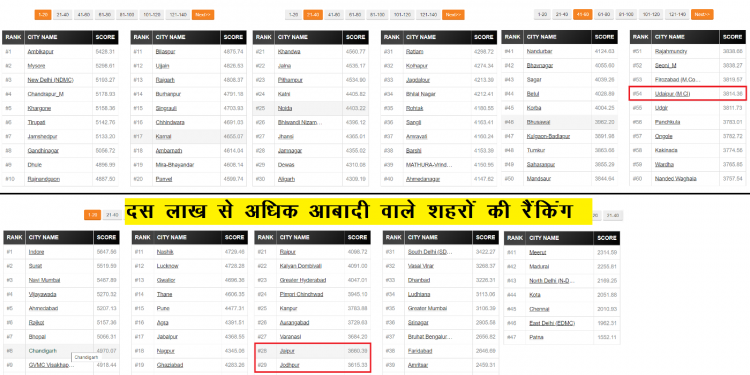Open the Panvel city link
The image size is (750, 375).
[164, 179]
